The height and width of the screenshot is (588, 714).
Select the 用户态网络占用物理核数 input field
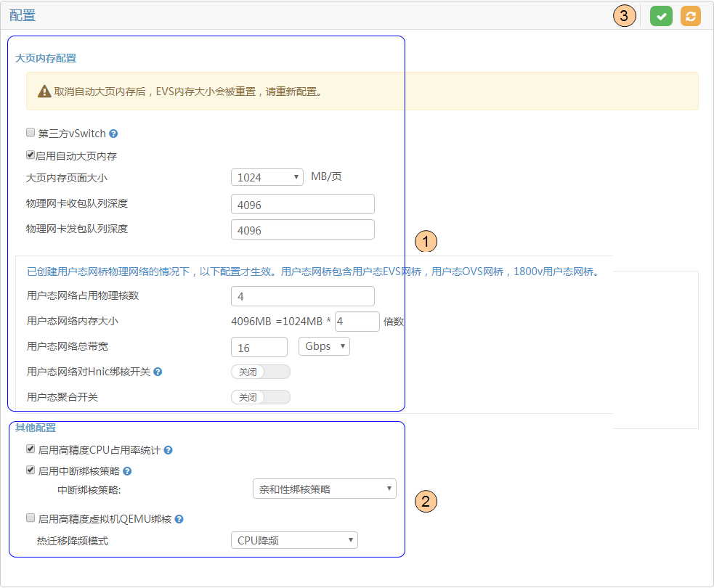pos(302,296)
